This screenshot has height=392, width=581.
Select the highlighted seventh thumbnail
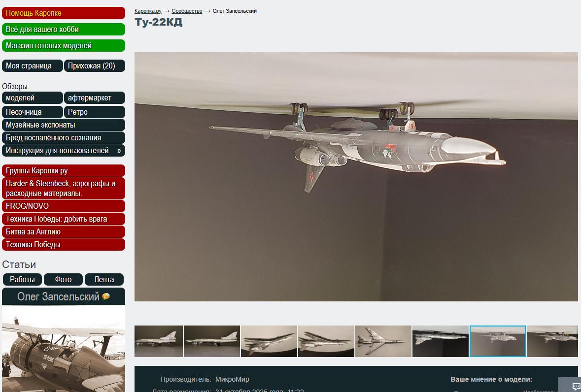[497, 341]
